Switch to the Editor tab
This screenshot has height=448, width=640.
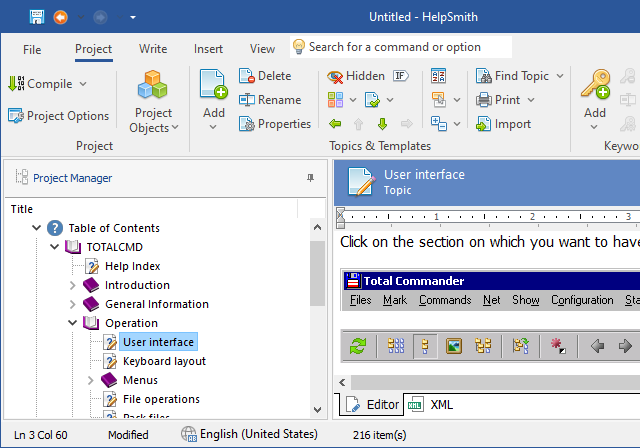(371, 404)
